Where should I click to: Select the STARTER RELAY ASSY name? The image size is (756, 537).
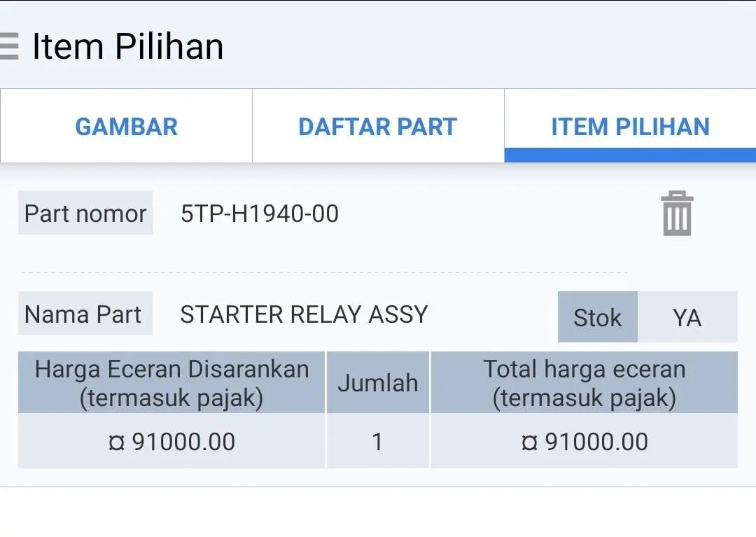click(x=304, y=314)
